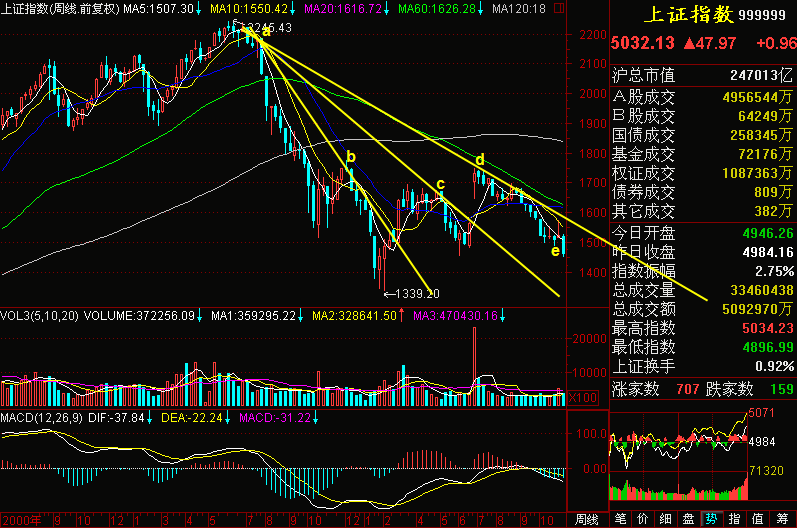The width and height of the screenshot is (797, 528).
Task: Open the 筹 chip distribution tab
Action: (x=782, y=519)
